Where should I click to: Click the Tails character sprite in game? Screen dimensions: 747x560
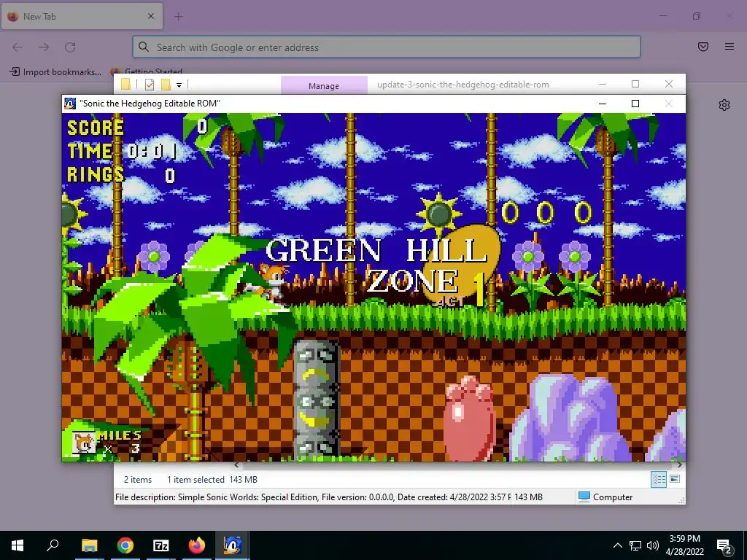pyautogui.click(x=273, y=282)
